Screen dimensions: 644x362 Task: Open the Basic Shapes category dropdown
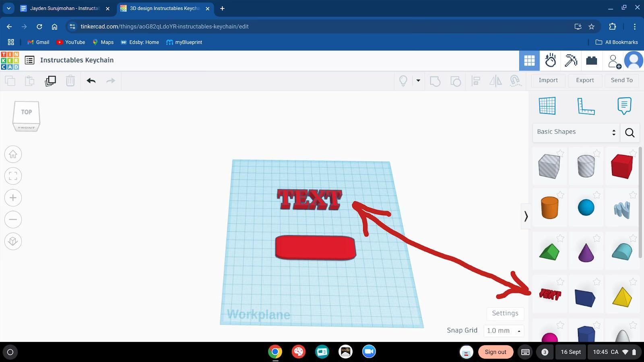pyautogui.click(x=575, y=132)
